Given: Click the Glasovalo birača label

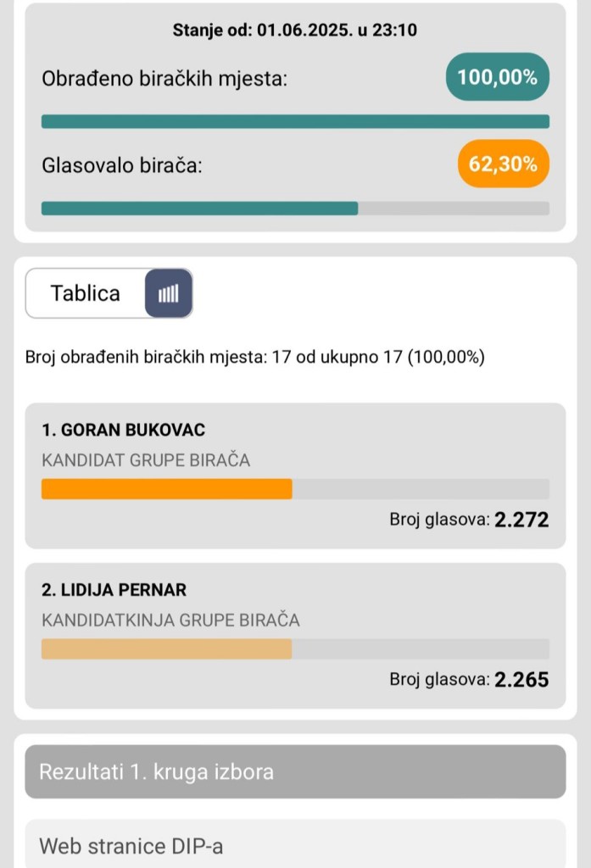Looking at the screenshot, I should pos(122,165).
